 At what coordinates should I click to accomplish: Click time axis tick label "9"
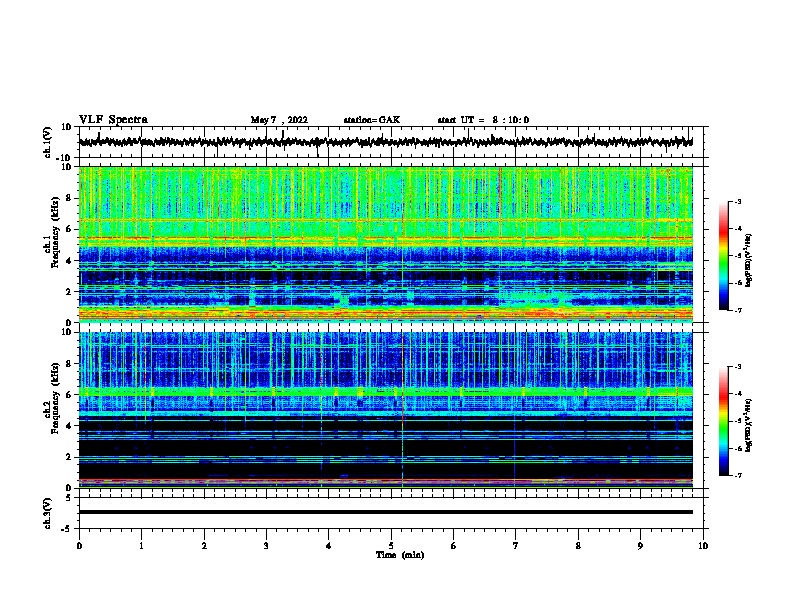point(640,546)
